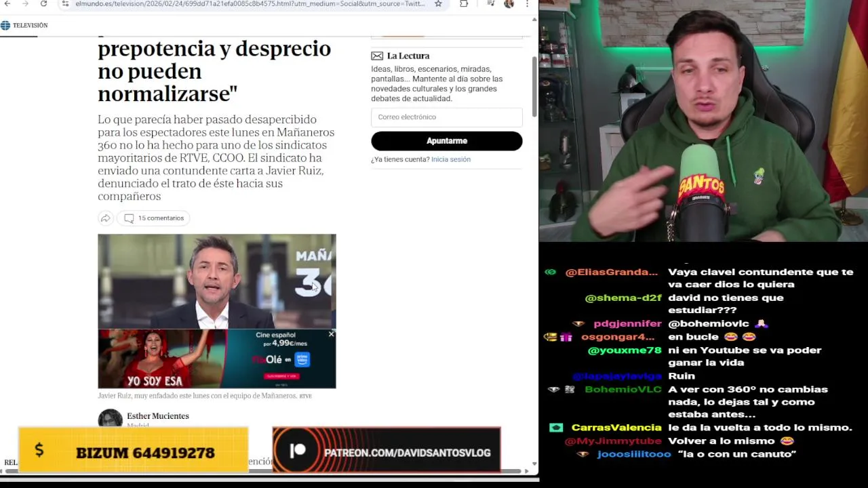
Task: Click author name Esther Mucientes
Action: [x=158, y=416]
